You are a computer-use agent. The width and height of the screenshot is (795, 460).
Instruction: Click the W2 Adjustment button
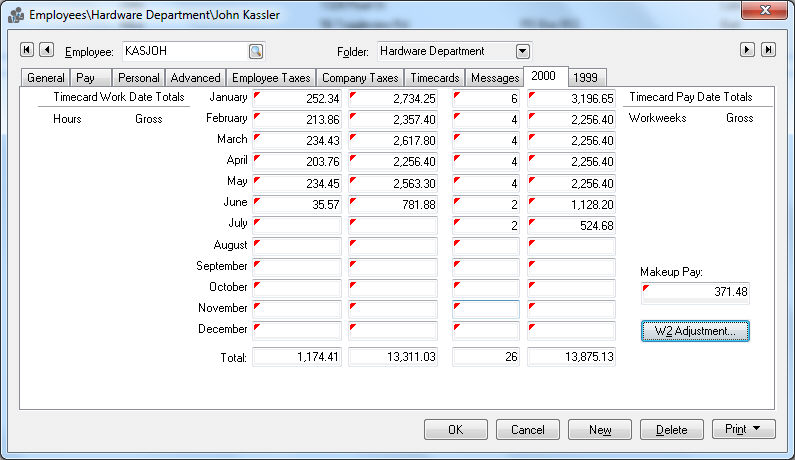(x=695, y=330)
